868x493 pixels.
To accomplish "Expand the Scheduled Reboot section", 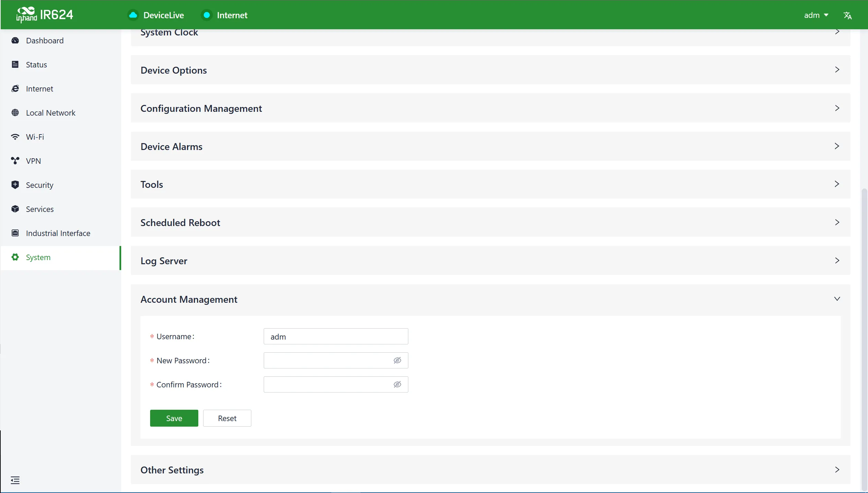I will (x=490, y=222).
